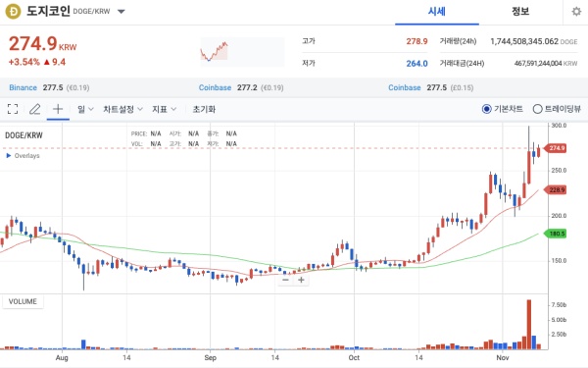This screenshot has height=368, width=588.
Task: Click the DOGE/KRW chart title label
Action: coord(24,135)
